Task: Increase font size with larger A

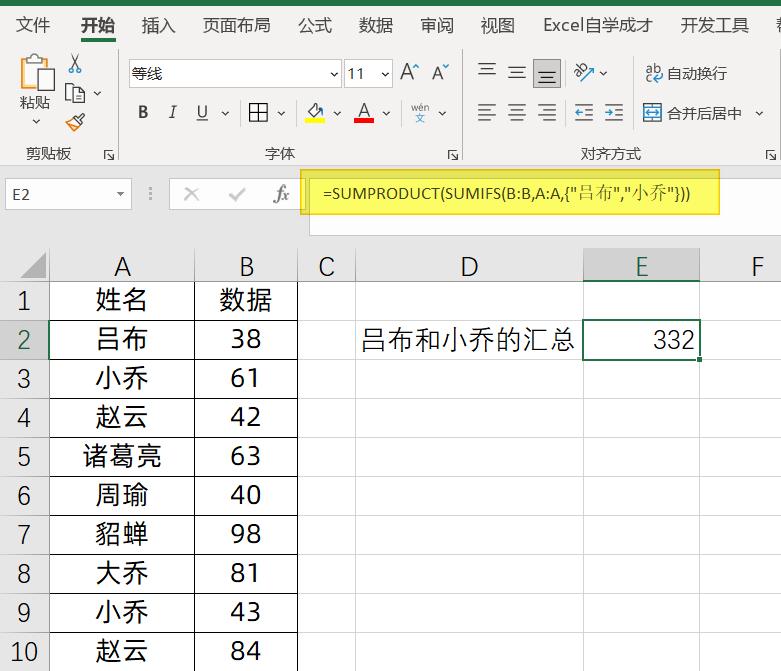Action: 410,73
